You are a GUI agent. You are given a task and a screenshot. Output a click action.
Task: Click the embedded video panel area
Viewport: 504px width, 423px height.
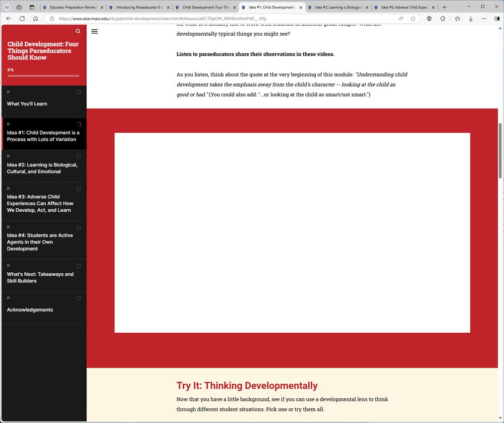click(x=292, y=232)
